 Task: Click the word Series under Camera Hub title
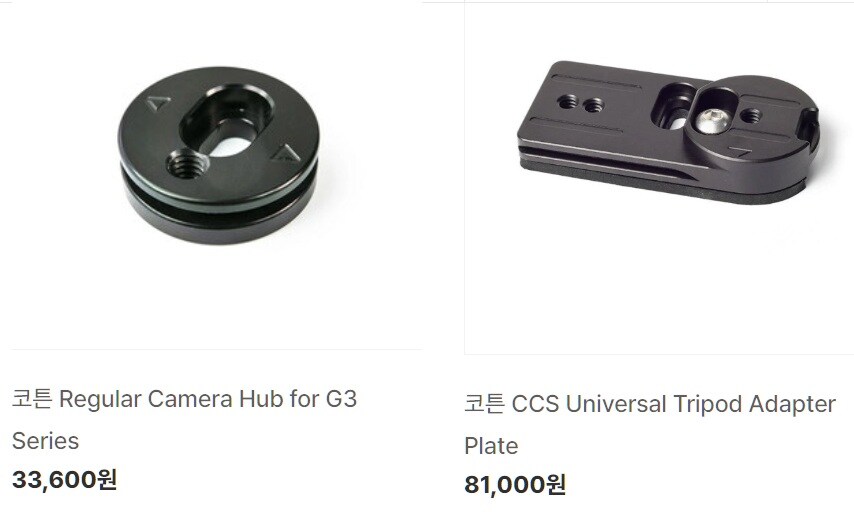[45, 440]
